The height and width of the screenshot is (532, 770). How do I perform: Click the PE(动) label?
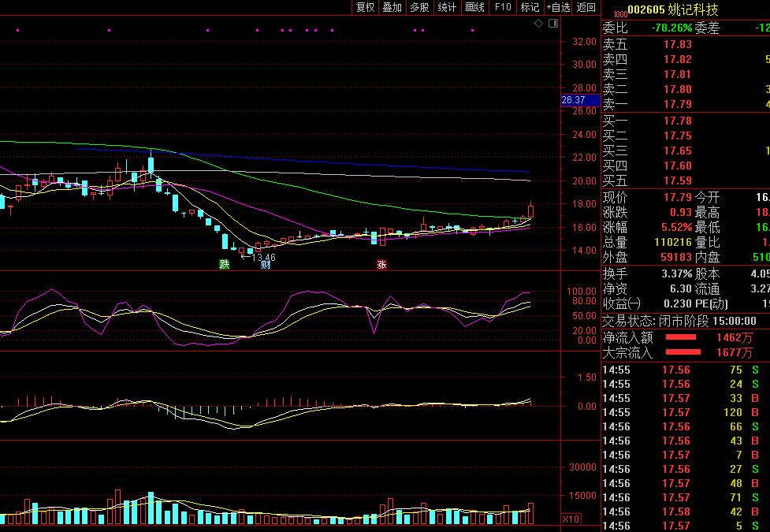pos(711,303)
